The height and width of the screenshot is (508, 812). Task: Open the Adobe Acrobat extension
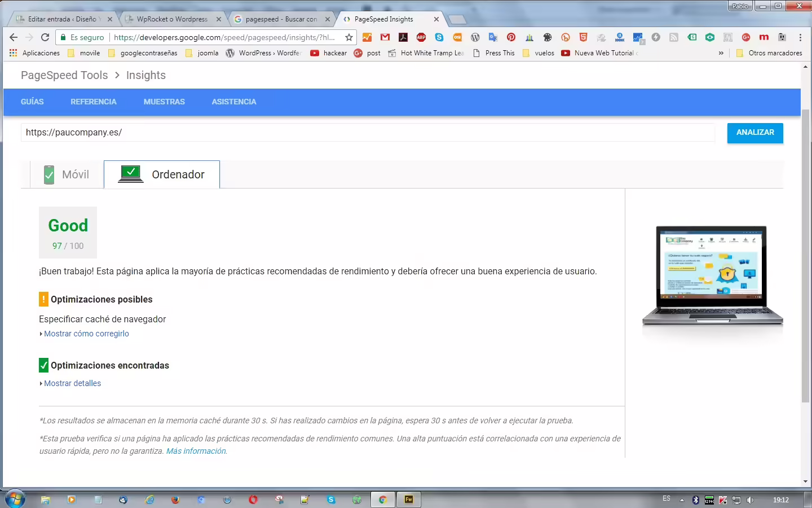click(x=403, y=37)
